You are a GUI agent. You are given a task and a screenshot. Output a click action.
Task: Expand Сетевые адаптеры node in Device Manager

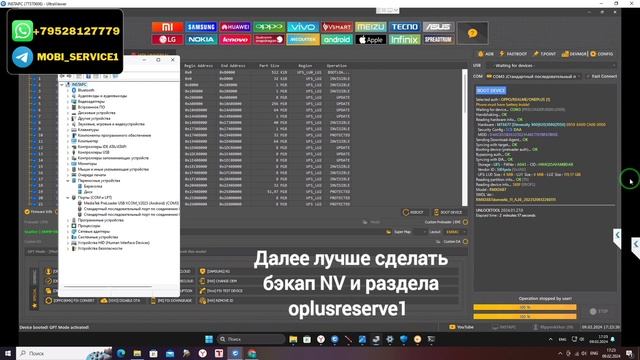click(68, 231)
